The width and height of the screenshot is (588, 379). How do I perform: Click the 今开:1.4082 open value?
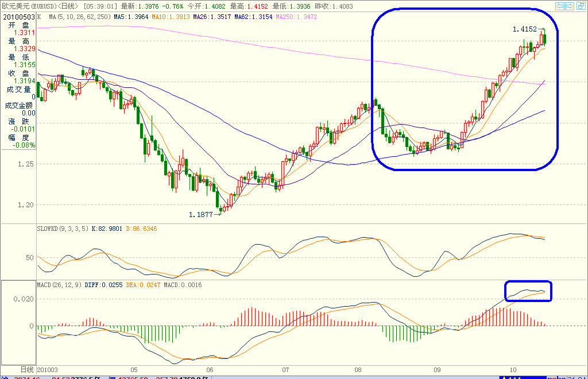pos(207,6)
